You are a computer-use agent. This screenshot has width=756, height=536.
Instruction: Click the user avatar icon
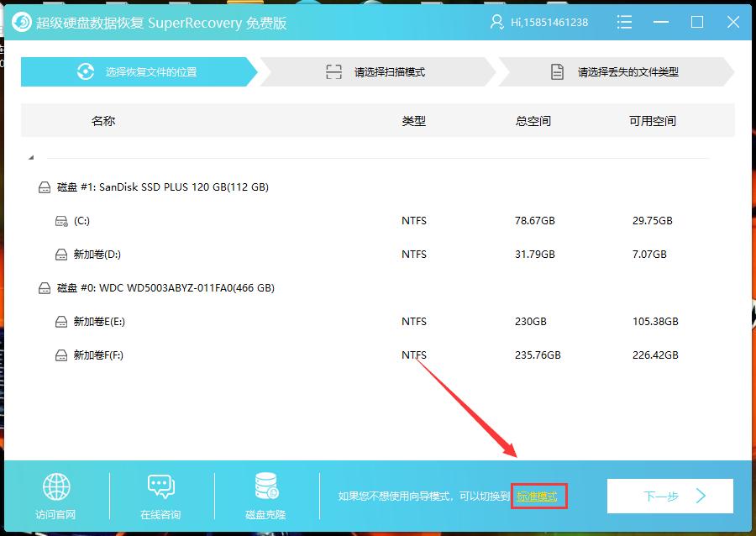(x=497, y=22)
